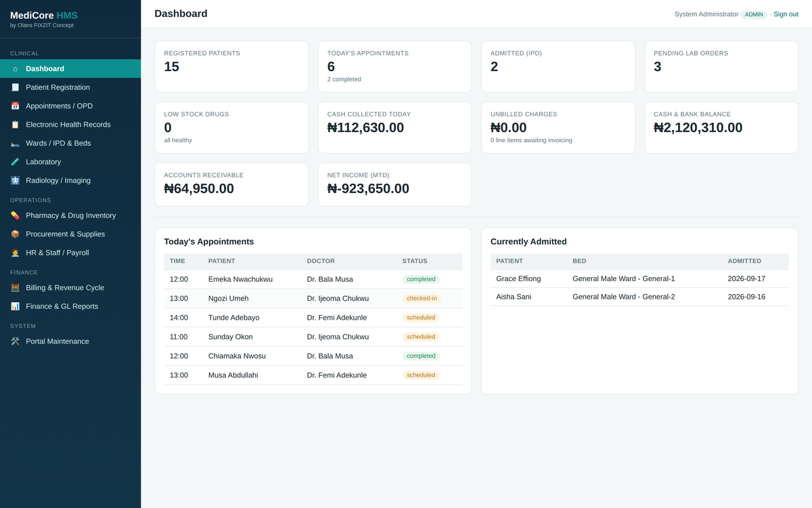Click Emeka Nwachukwu's completed status badge
The image size is (812, 508).
coord(421,279)
